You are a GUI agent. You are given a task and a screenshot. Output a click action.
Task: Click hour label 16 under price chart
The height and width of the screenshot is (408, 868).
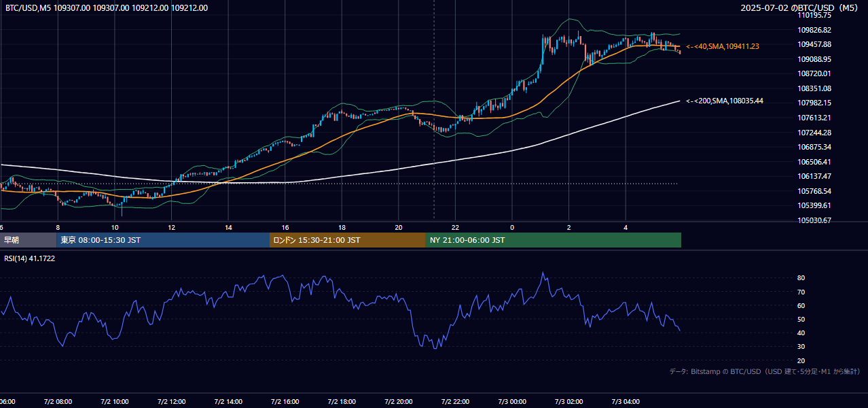pyautogui.click(x=285, y=228)
